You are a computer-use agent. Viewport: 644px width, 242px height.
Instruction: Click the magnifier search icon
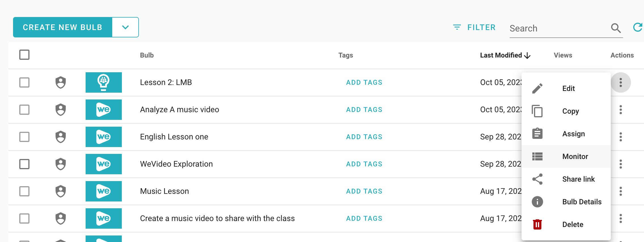[x=616, y=28]
